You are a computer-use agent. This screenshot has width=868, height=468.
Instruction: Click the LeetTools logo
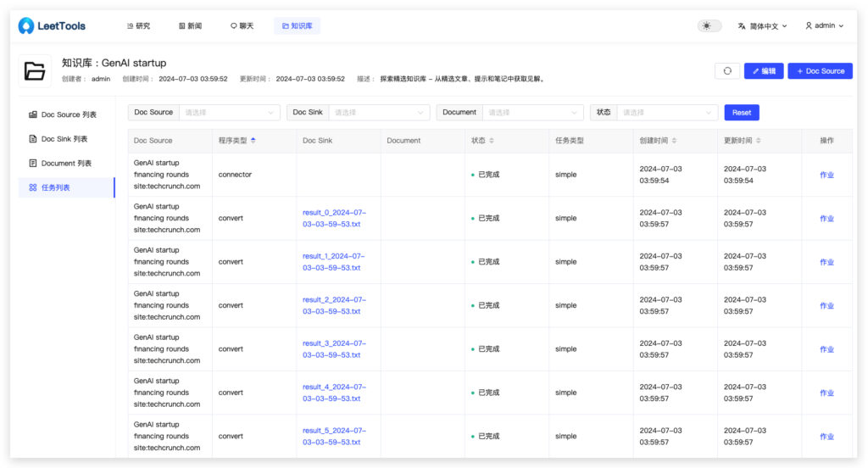point(52,25)
